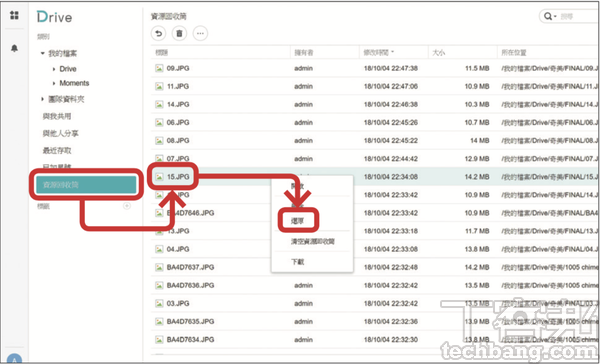Image resolution: width=600 pixels, height=364 pixels.
Task: Choose 開啟 in the context menu
Action: [297, 185]
